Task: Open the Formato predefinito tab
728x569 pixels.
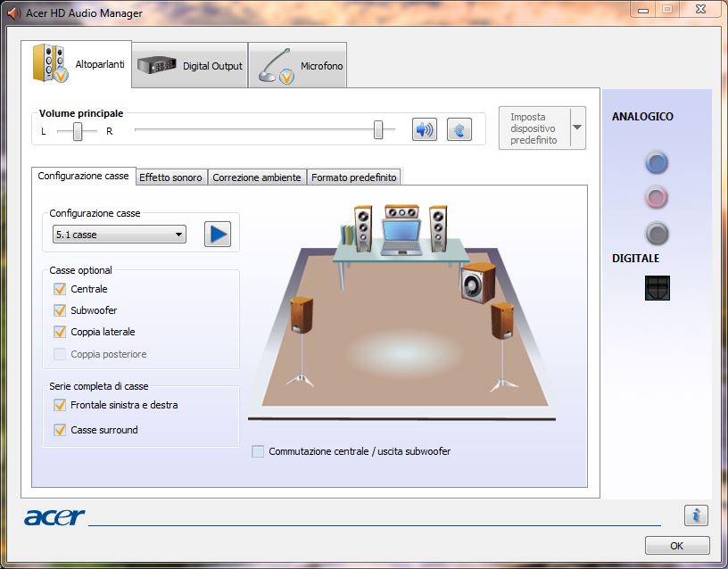Action: pyautogui.click(x=354, y=177)
